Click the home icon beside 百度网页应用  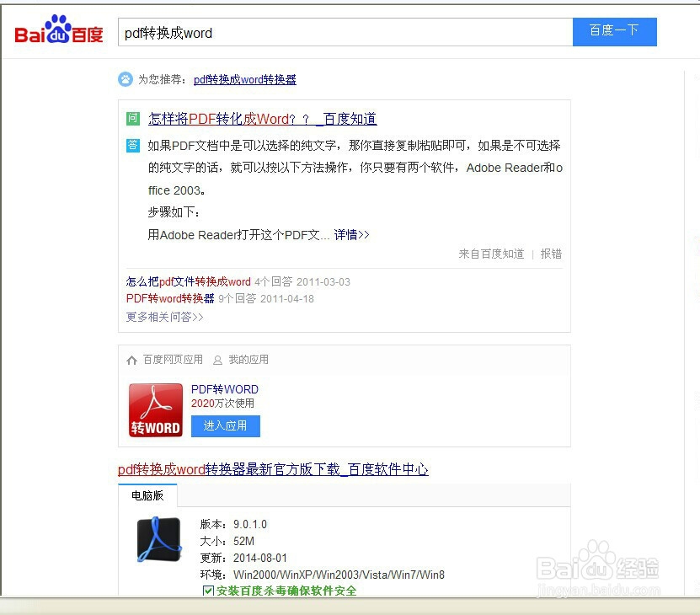131,360
